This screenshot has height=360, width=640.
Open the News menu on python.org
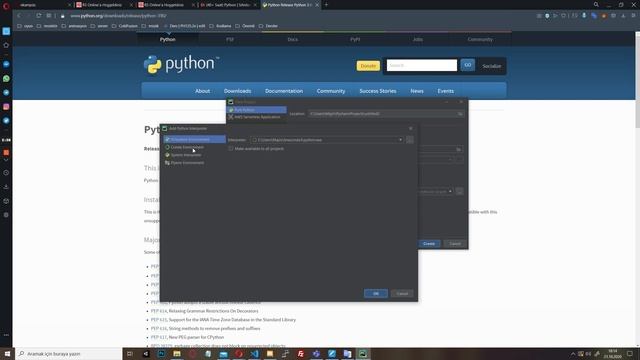click(417, 91)
